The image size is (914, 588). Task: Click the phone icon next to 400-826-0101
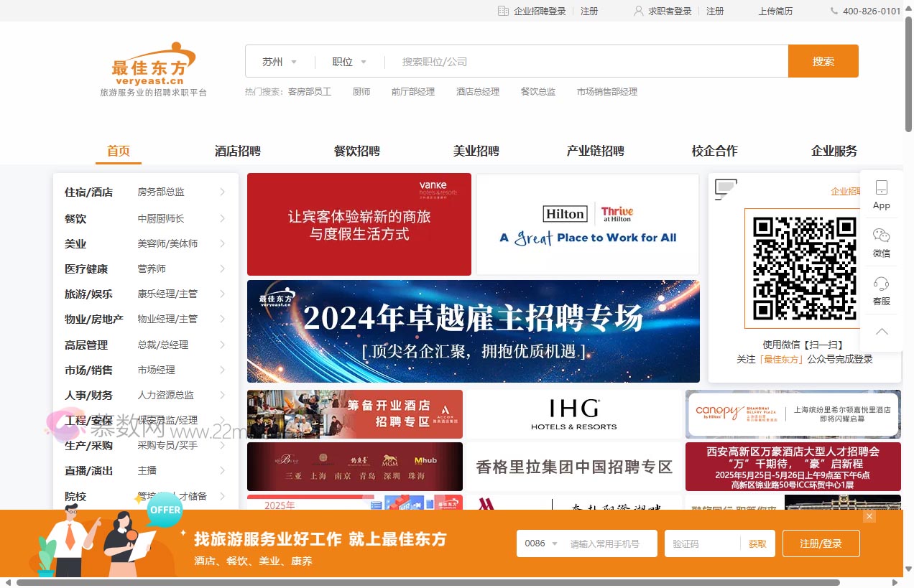coord(832,11)
